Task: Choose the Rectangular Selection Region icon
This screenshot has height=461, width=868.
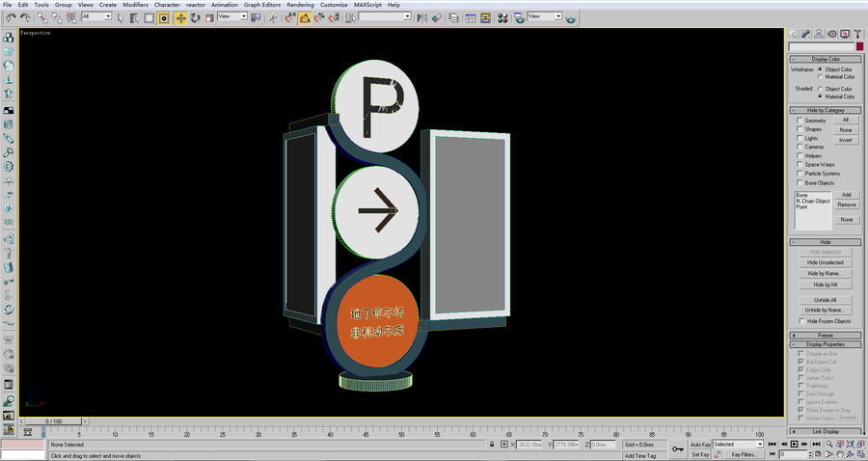Action: 149,17
